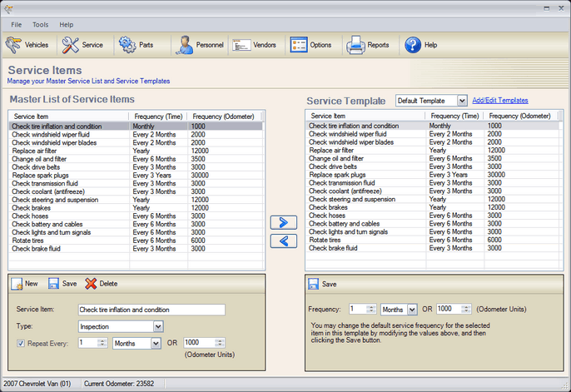Select Check windshield wiper fluid in master list

(135, 135)
